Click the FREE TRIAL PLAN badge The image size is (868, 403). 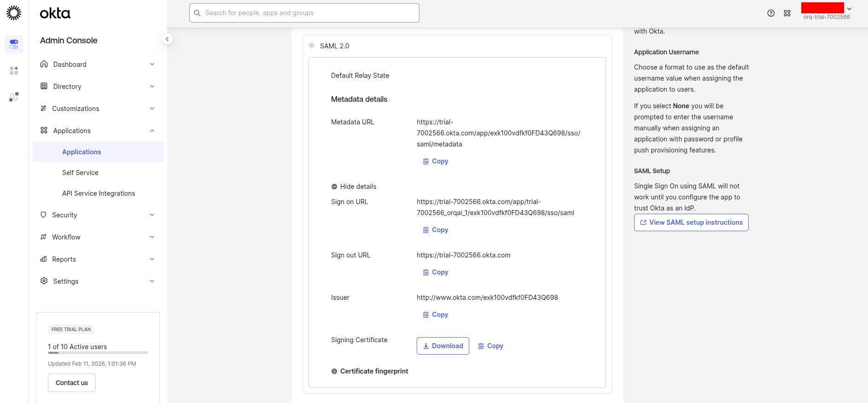click(71, 329)
